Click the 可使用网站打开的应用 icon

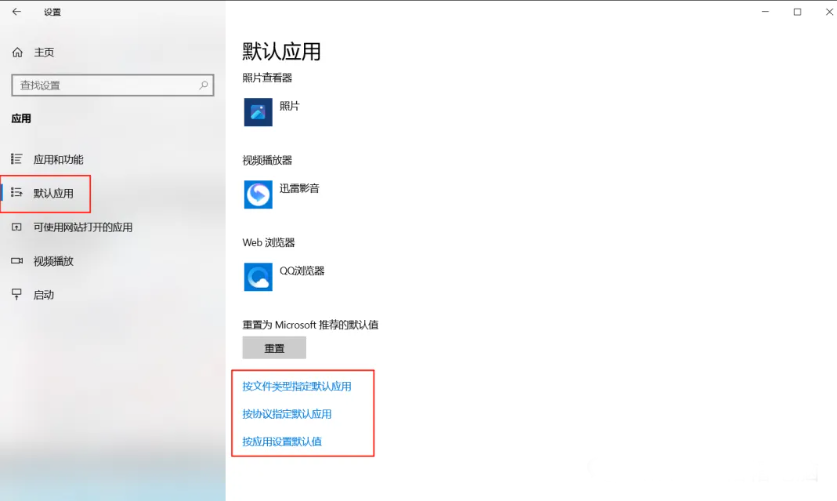[x=17, y=227]
